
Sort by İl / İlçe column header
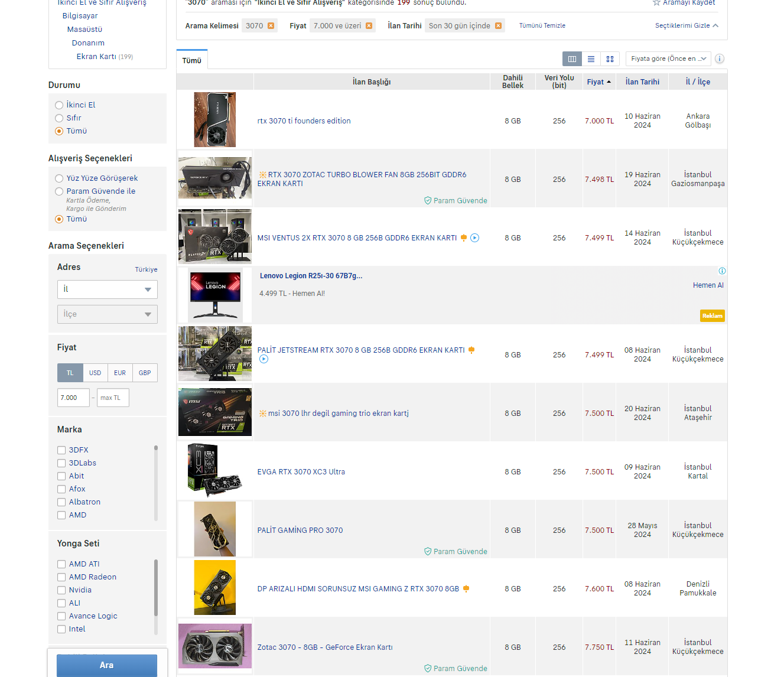(x=698, y=82)
